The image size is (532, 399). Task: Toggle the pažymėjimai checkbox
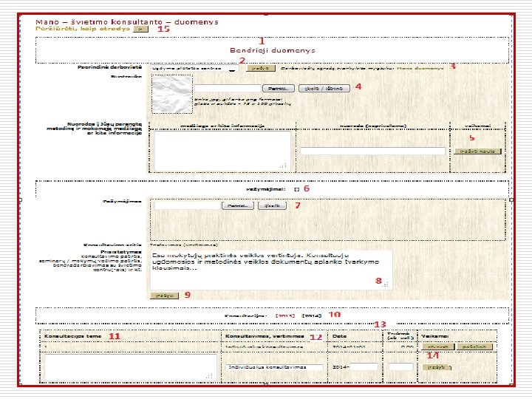297,189
